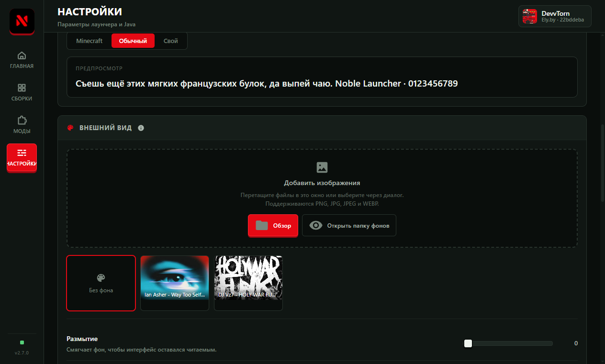
Task: Go to the Сборки section
Action: (22, 92)
